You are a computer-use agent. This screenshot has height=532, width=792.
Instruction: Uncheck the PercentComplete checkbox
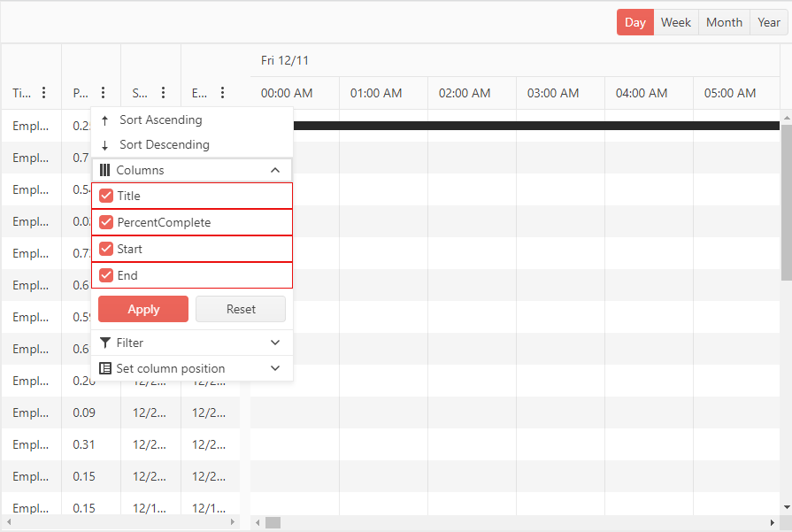106,222
